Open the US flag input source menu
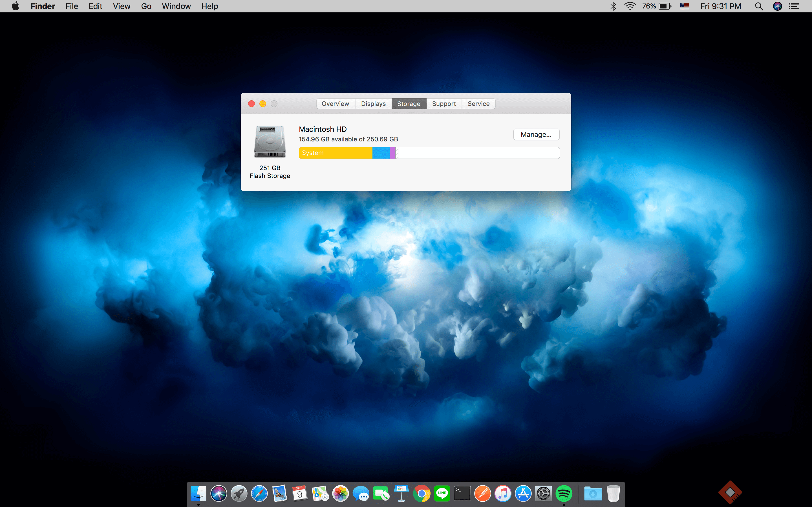The height and width of the screenshot is (507, 812). tap(685, 6)
